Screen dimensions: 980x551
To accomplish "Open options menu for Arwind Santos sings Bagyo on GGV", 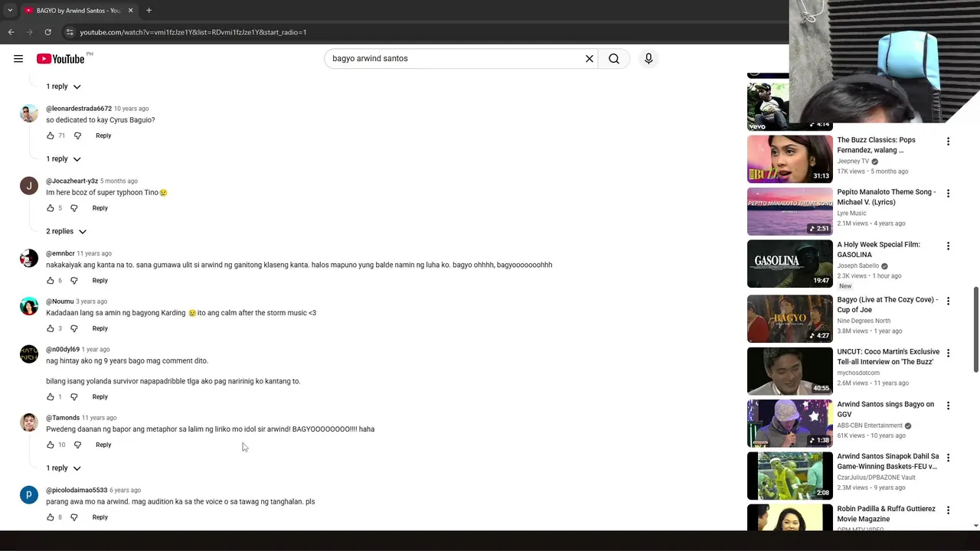I will [x=948, y=406].
